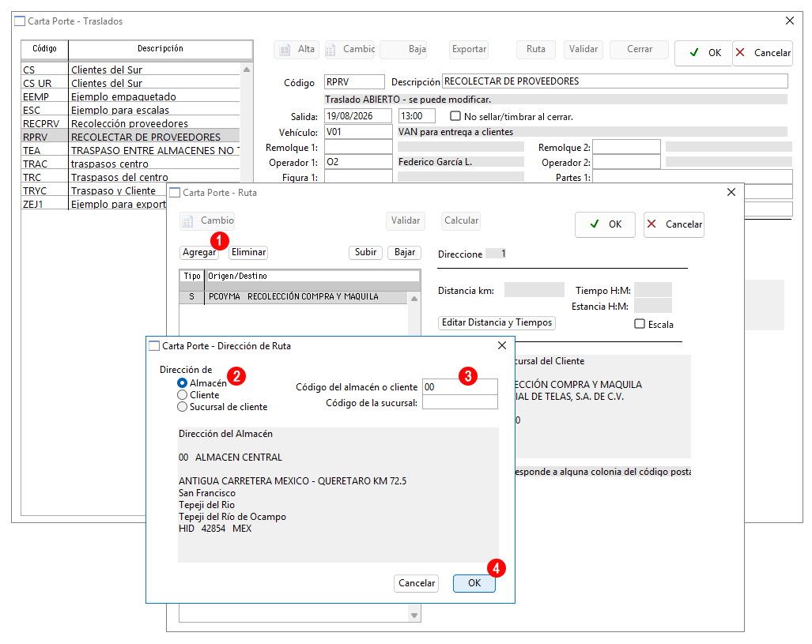Confirm OK in Dirección de Ruta dialog
This screenshot has width=812, height=644.
(x=474, y=583)
